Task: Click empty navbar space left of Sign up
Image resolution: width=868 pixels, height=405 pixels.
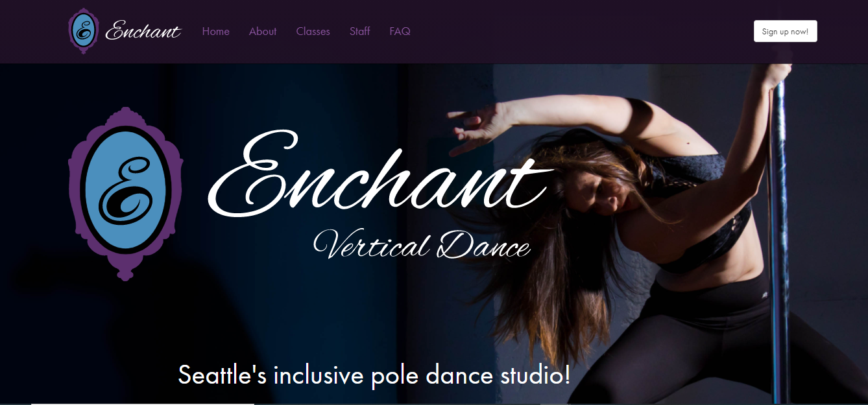Action: [584, 31]
